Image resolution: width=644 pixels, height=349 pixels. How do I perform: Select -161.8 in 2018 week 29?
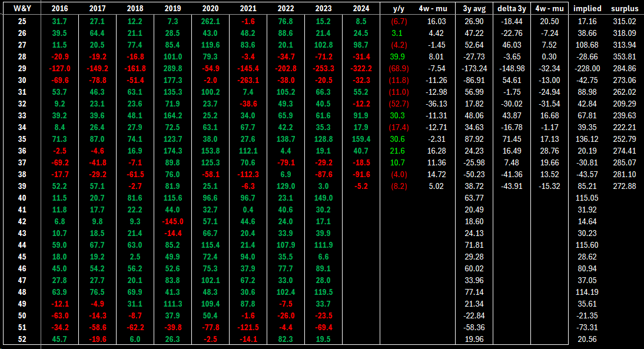135,69
